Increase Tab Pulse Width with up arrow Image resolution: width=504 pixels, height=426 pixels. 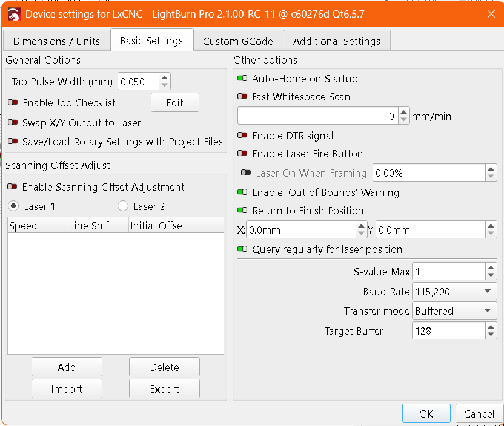pyautogui.click(x=164, y=77)
